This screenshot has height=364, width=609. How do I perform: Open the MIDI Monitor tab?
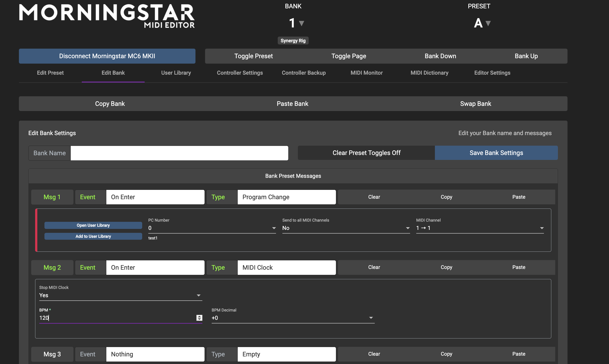tap(366, 73)
